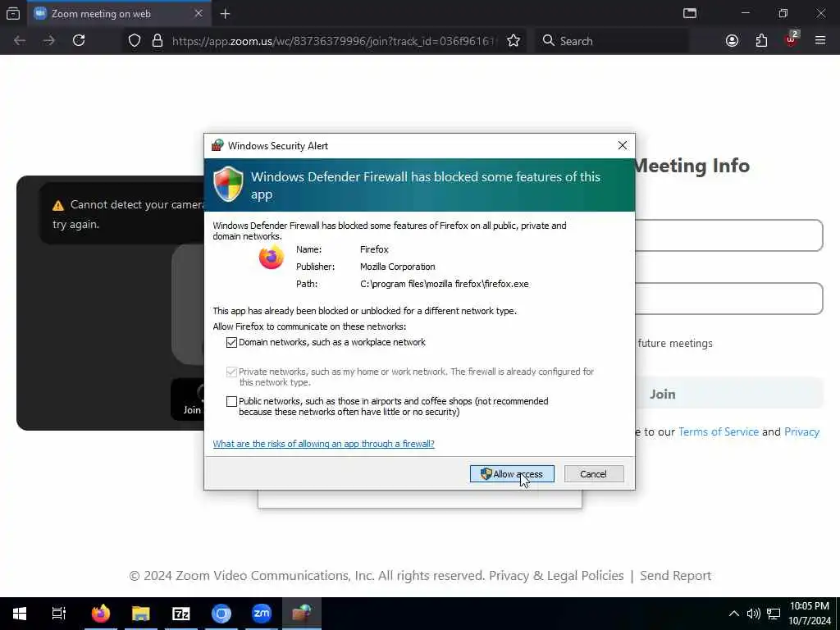The width and height of the screenshot is (840, 630).
Task: Click Send Report in footer
Action: tap(675, 575)
